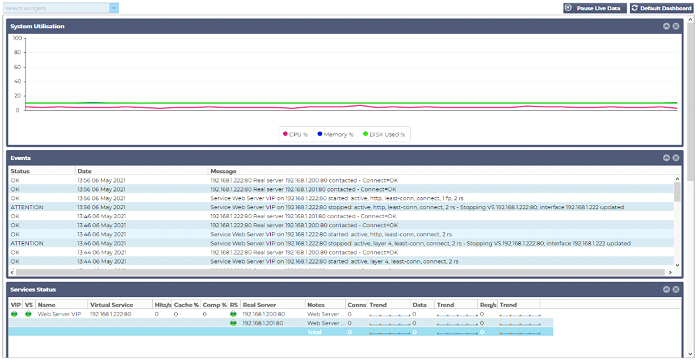
Task: Click the Events list scroll up arrow
Action: (678, 179)
